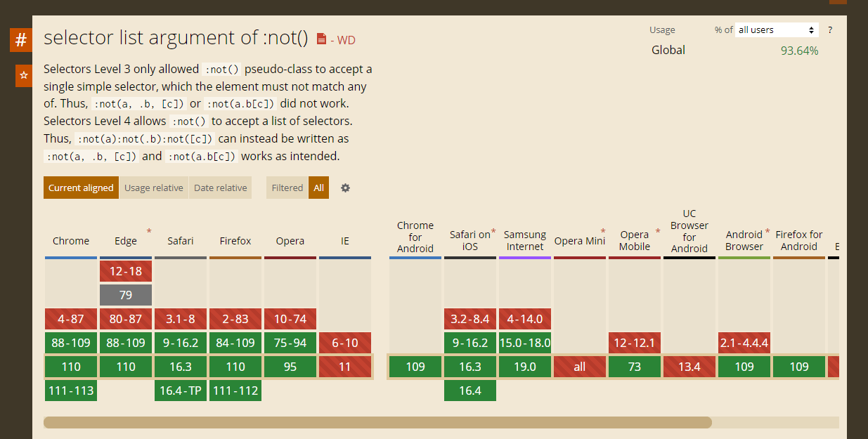Select Firefox 84-109 cell
Image resolution: width=868 pixels, height=439 pixels.
[235, 343]
